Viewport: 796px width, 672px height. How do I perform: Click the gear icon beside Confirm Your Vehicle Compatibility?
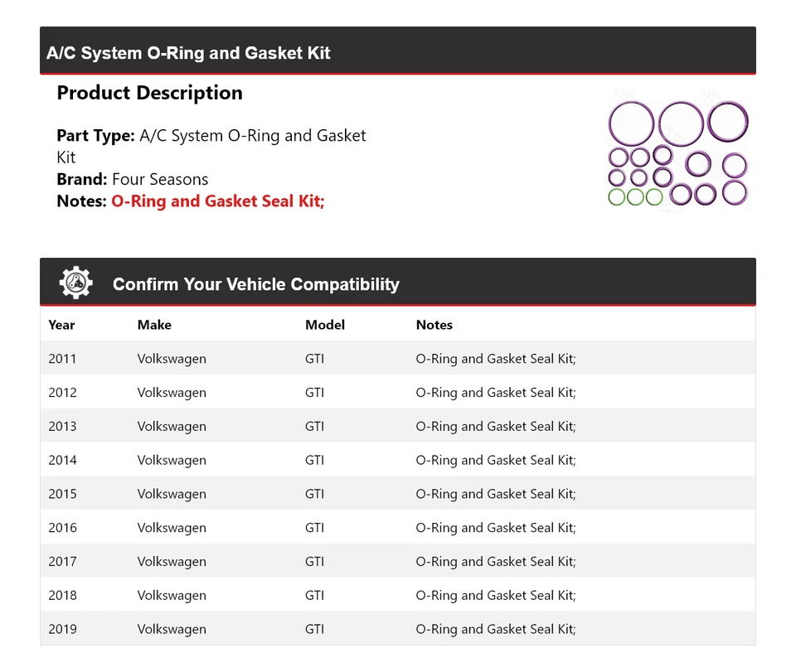click(75, 283)
